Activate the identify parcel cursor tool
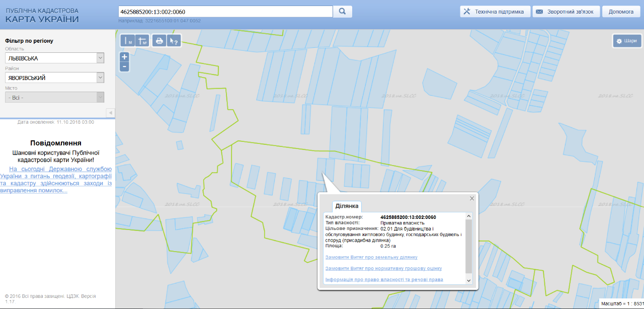Image resolution: width=644 pixels, height=309 pixels. click(x=174, y=41)
